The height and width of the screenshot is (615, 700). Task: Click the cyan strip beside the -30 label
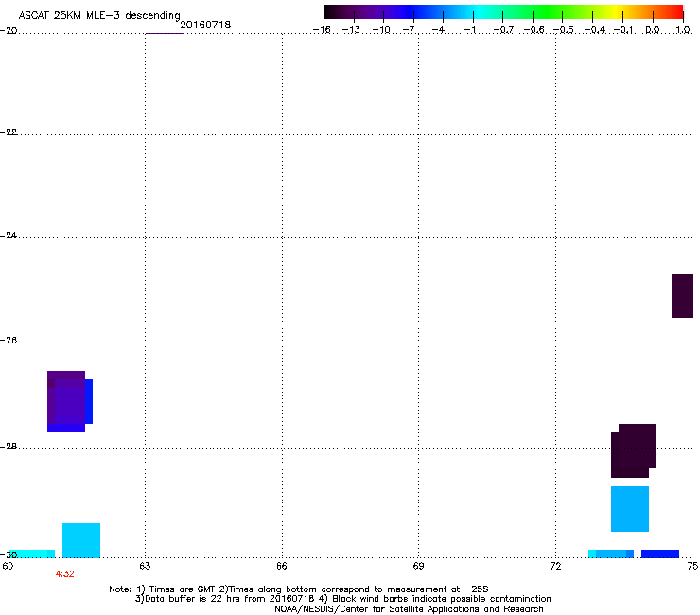click(x=32, y=553)
